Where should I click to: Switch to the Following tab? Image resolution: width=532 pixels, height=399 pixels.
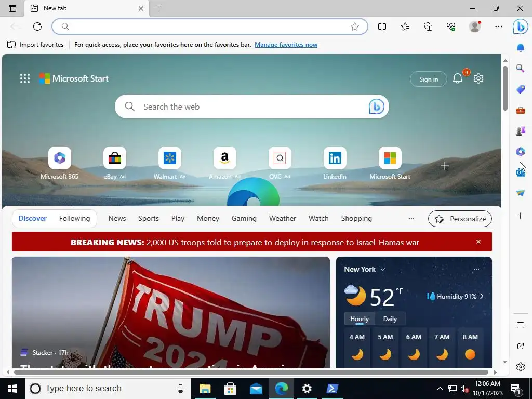pyautogui.click(x=75, y=219)
